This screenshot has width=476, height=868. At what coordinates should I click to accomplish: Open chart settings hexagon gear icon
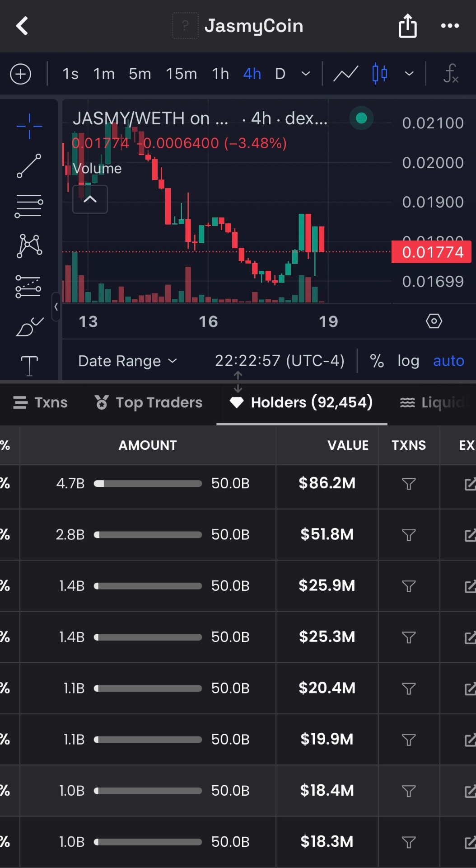(x=434, y=321)
